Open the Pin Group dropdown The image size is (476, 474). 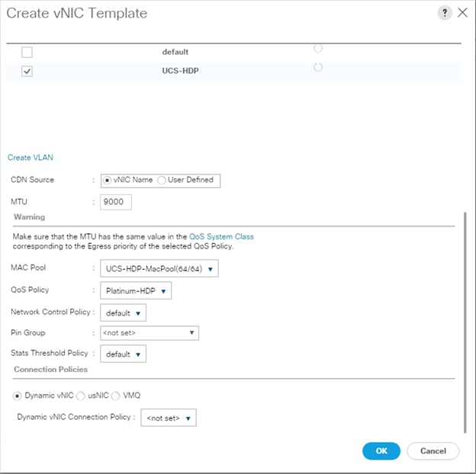click(x=150, y=333)
